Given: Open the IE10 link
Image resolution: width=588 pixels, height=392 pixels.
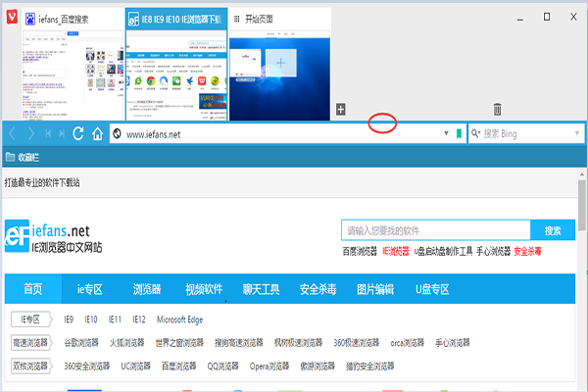Looking at the screenshot, I should [91, 319].
